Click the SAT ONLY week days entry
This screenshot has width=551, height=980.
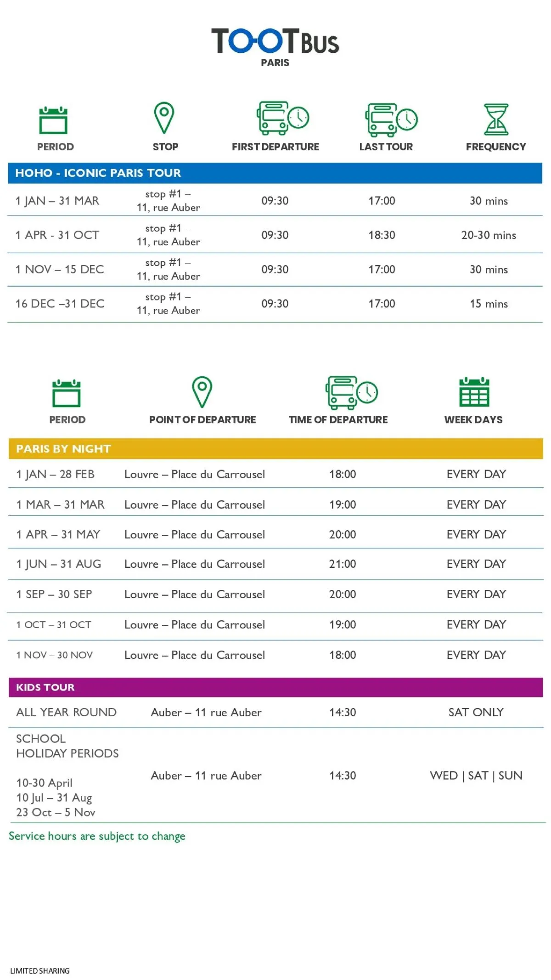(x=476, y=712)
